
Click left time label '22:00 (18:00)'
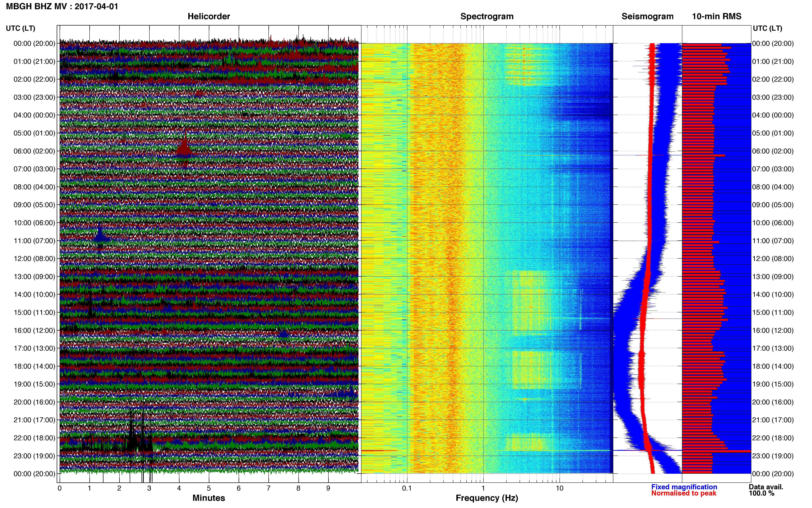34,438
